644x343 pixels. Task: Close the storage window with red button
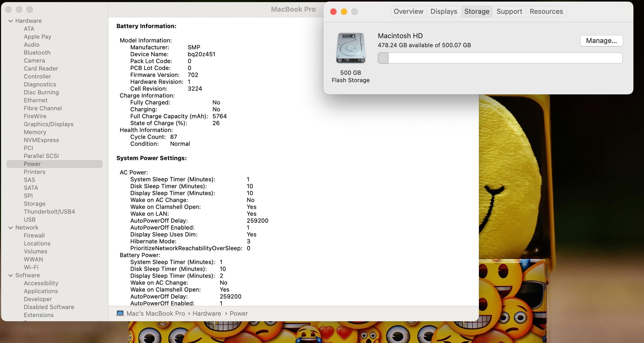point(334,12)
